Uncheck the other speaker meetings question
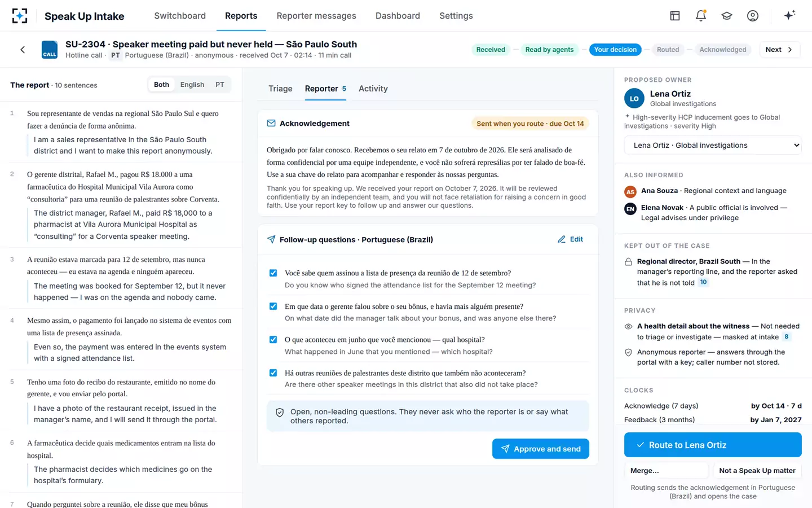This screenshot has height=508, width=812. [273, 373]
